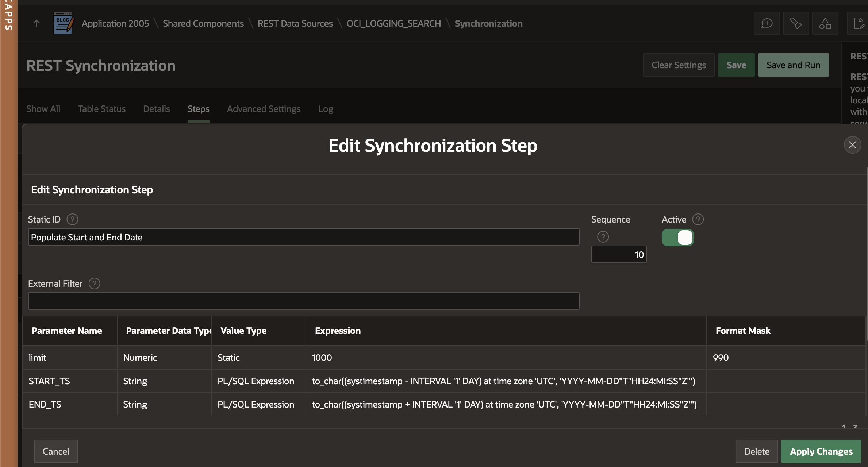Open the Advanced Settings tab
This screenshot has width=868, height=467.
click(264, 109)
